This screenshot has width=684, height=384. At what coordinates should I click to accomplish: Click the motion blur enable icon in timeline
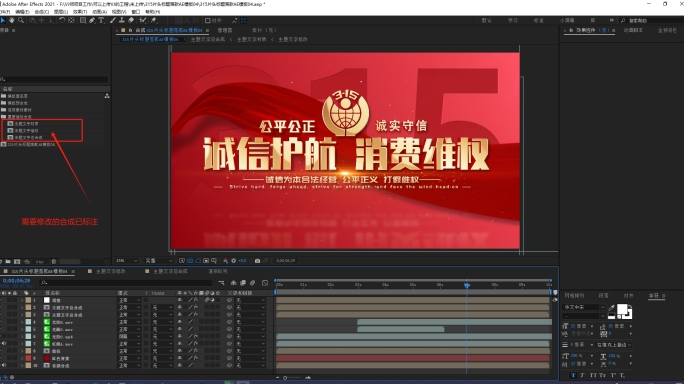point(252,283)
